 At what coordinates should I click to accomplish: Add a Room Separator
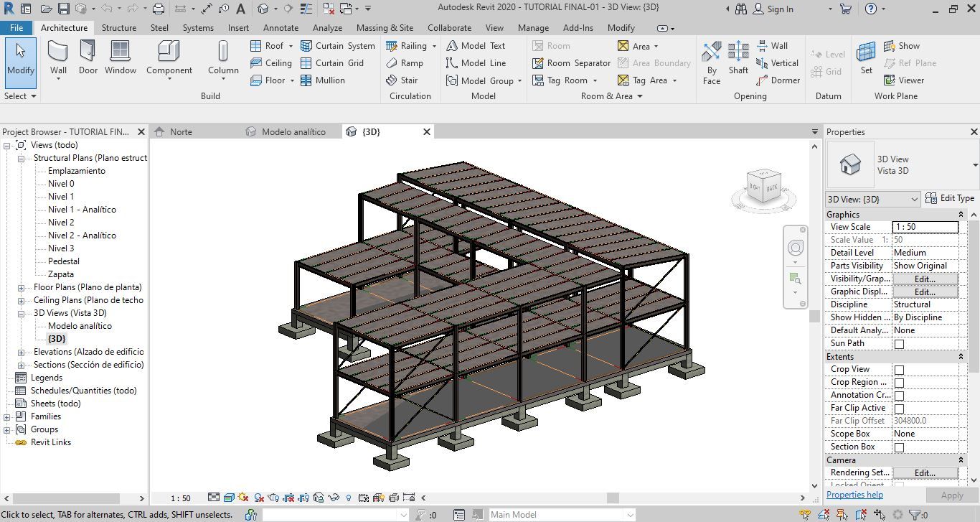point(572,63)
